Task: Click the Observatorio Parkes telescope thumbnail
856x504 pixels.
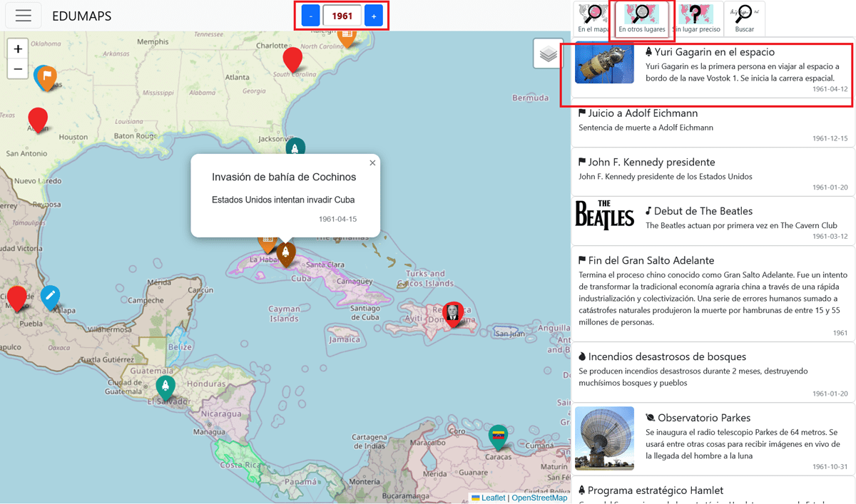Action: pyautogui.click(x=604, y=438)
